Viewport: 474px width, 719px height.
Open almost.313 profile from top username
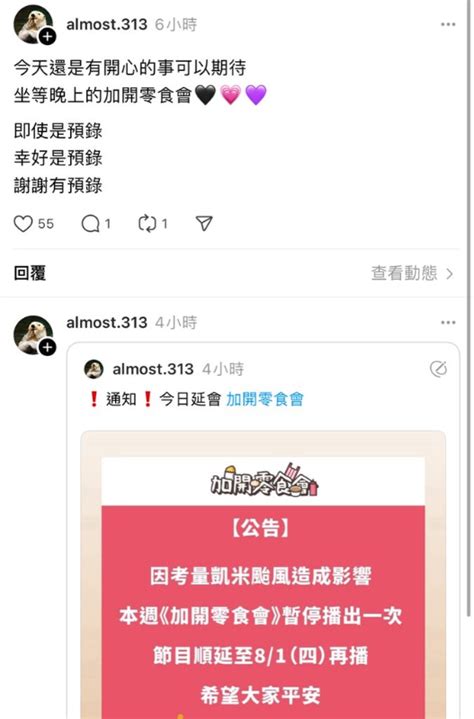(x=107, y=24)
